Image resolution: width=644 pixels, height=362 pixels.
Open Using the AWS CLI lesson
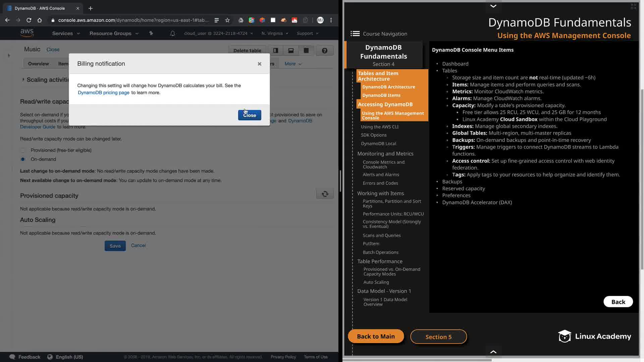[x=379, y=127]
